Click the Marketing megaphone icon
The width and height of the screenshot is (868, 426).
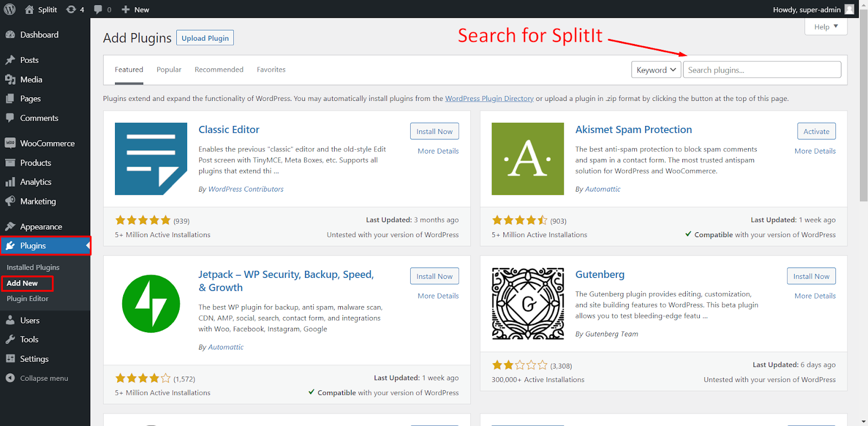[x=10, y=201]
